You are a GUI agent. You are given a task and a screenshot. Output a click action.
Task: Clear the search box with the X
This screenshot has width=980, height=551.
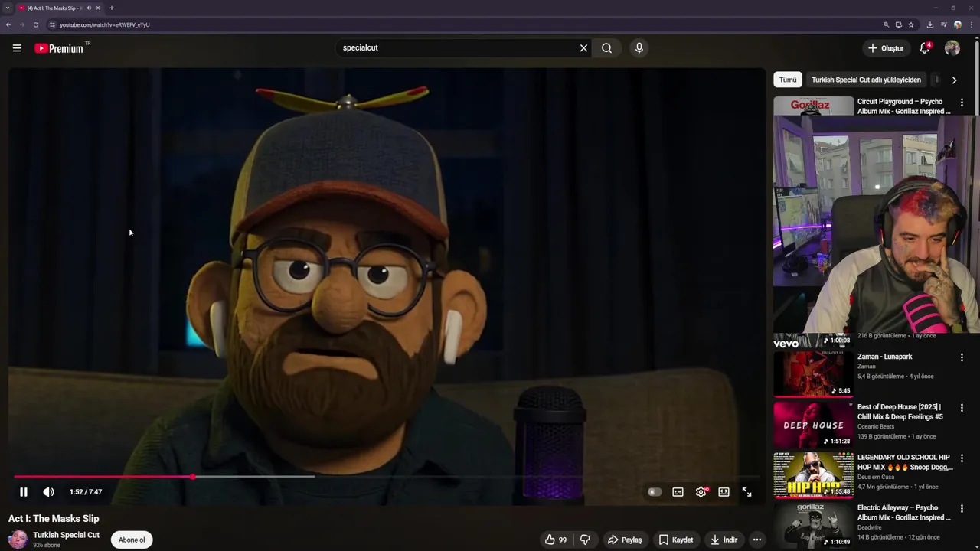tap(583, 48)
